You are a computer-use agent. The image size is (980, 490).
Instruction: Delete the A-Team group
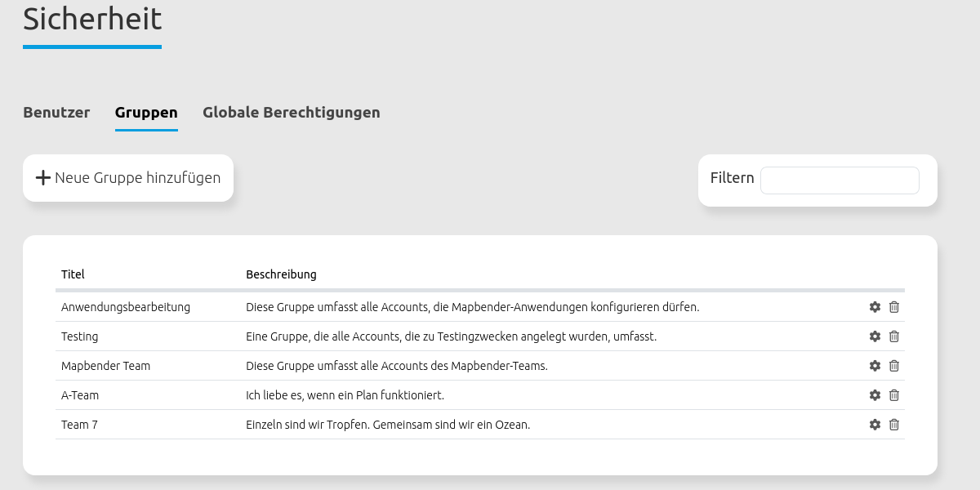pyautogui.click(x=894, y=395)
